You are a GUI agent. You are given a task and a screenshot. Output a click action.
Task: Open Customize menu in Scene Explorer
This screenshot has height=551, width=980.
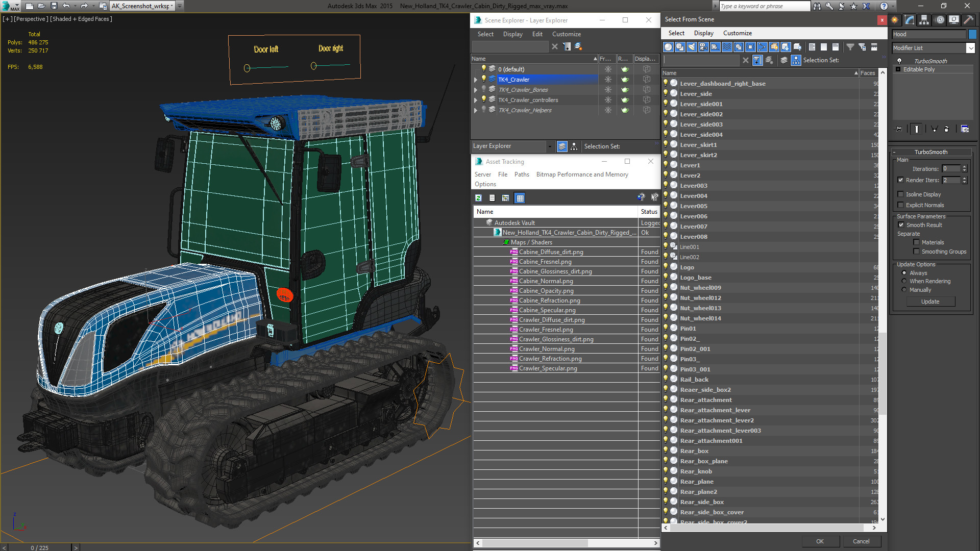pyautogui.click(x=566, y=34)
